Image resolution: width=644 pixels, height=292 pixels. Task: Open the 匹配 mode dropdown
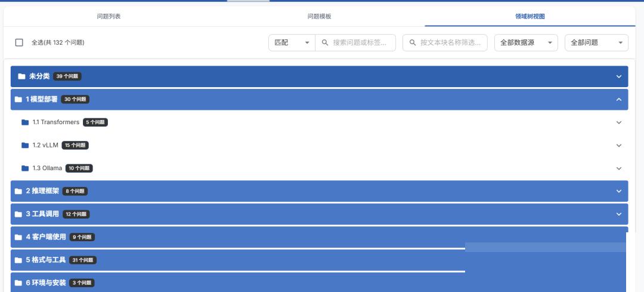[x=292, y=43]
